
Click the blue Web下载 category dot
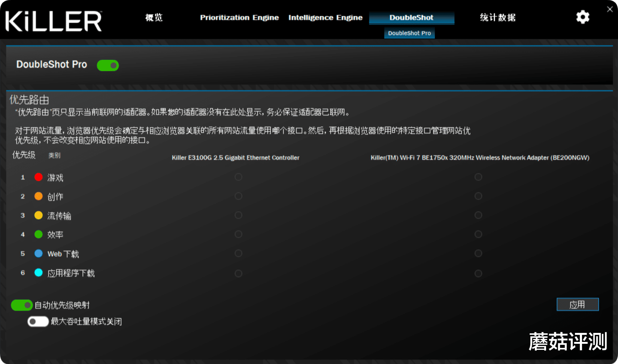[x=39, y=253]
